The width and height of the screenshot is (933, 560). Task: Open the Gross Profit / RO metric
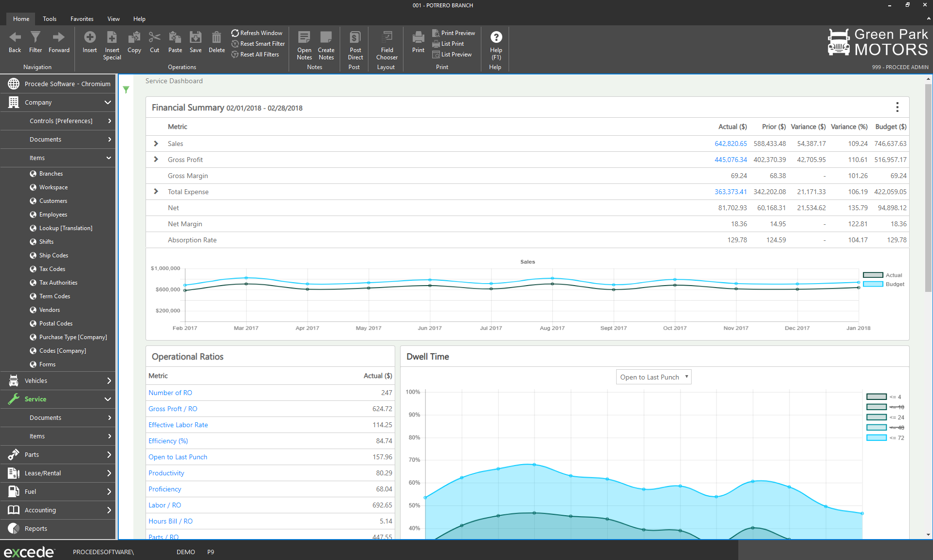(173, 409)
